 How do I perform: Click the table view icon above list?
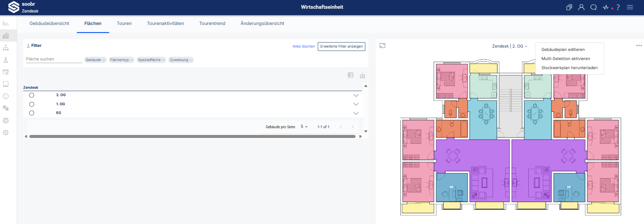click(350, 75)
